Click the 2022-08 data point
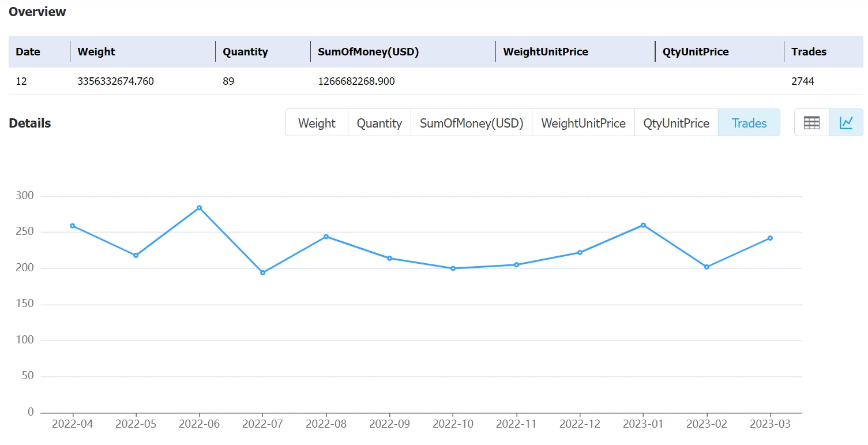The image size is (868, 445). pyautogui.click(x=326, y=237)
